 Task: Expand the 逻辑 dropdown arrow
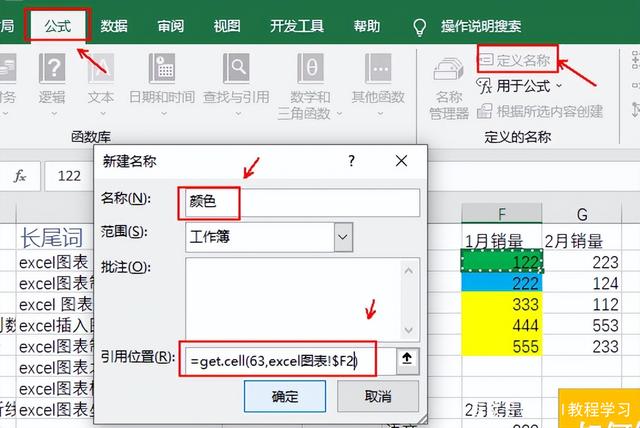(x=54, y=114)
